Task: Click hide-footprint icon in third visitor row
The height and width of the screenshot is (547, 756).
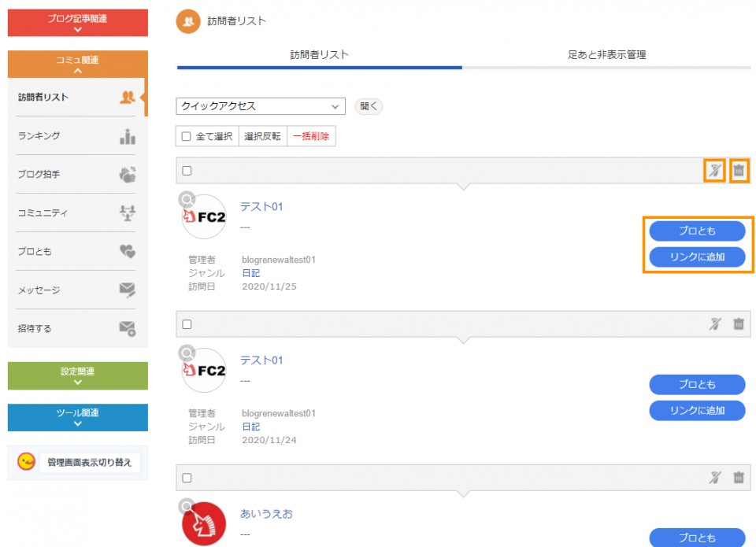Action: point(714,477)
